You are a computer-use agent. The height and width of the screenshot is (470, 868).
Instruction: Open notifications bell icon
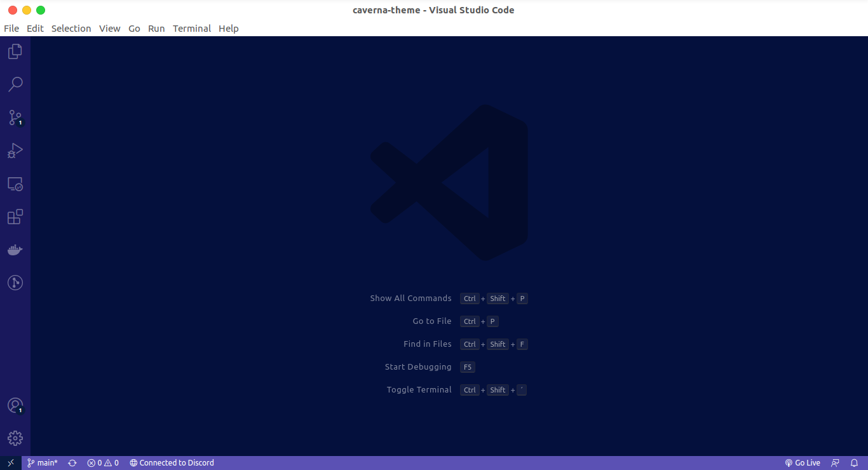[x=855, y=463]
